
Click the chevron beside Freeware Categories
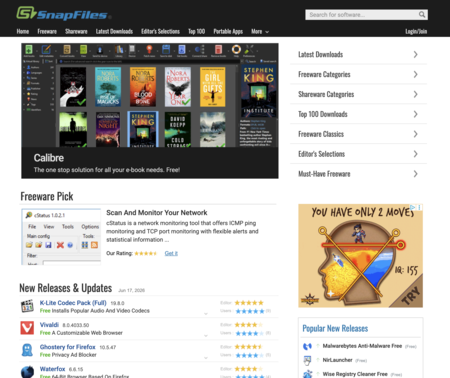click(x=415, y=74)
